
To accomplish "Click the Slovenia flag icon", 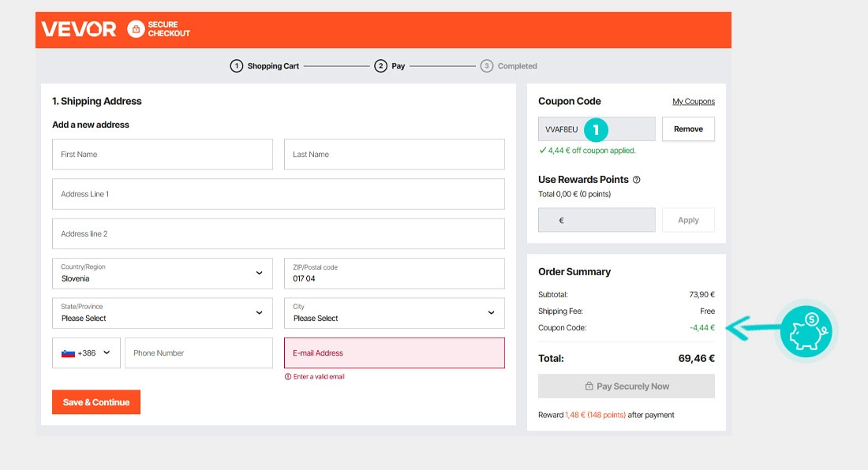I will pyautogui.click(x=68, y=353).
